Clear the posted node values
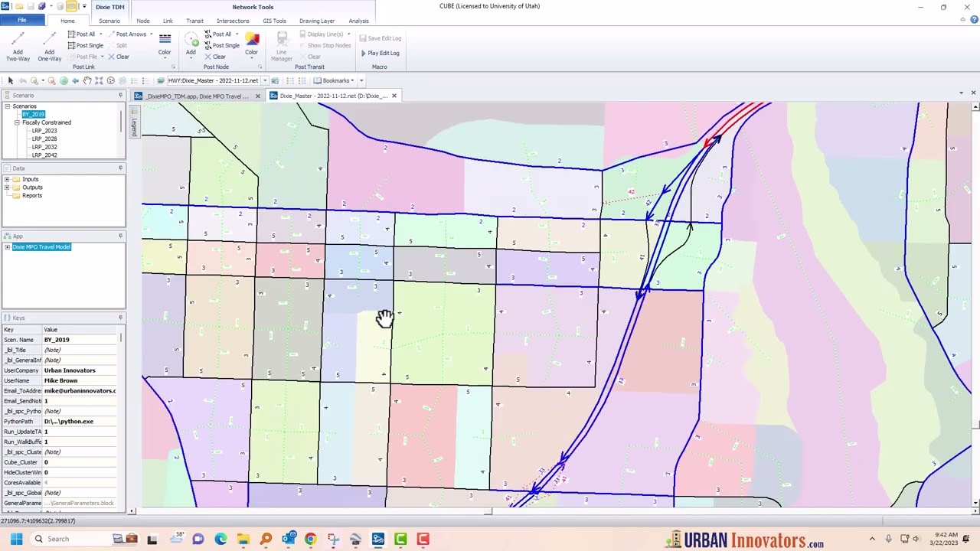Screen dimensions: 980x551 (x=215, y=57)
